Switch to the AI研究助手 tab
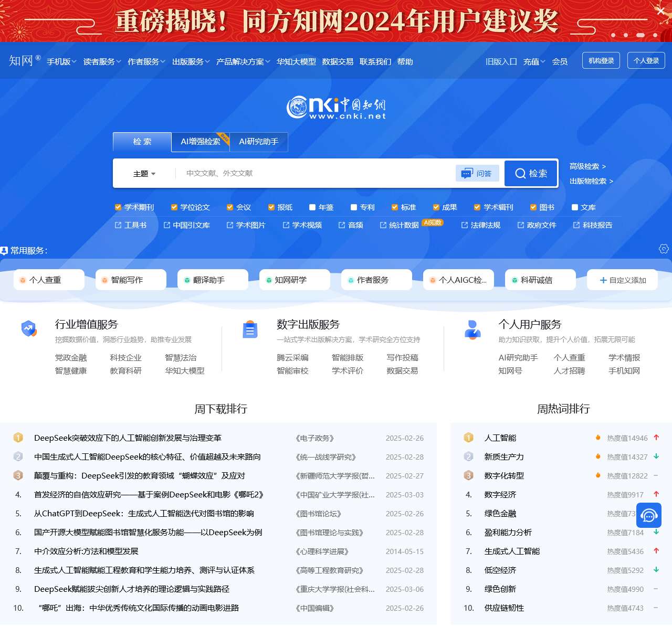The width and height of the screenshot is (672, 627). click(259, 142)
